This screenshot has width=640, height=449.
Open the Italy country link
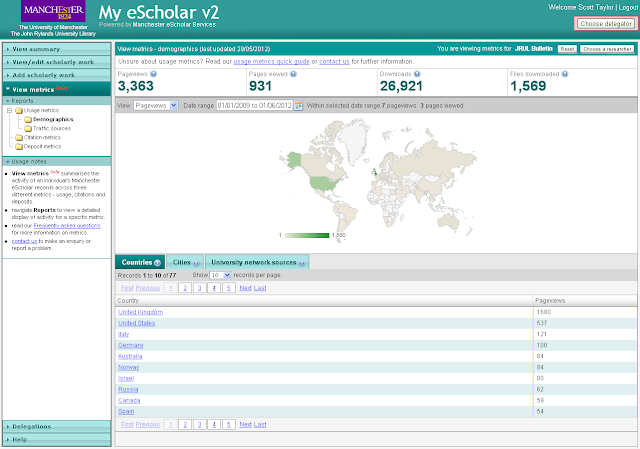click(124, 334)
